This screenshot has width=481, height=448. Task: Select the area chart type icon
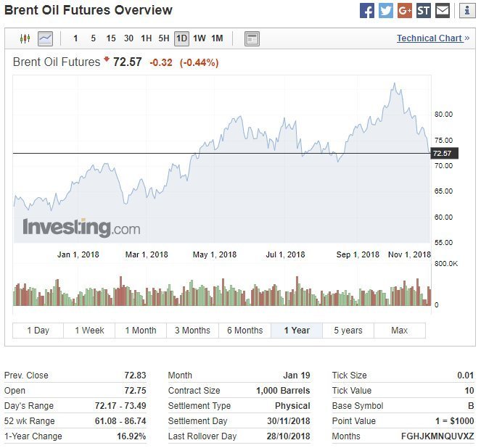pyautogui.click(x=45, y=38)
